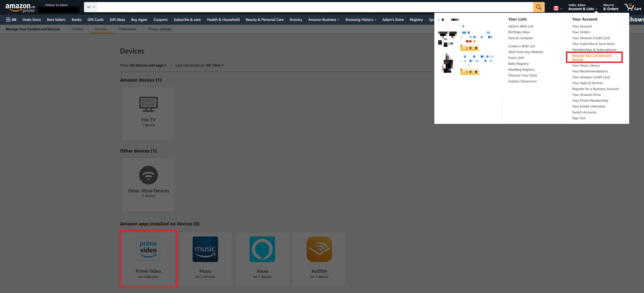Click Sign Out link

[x=579, y=118]
